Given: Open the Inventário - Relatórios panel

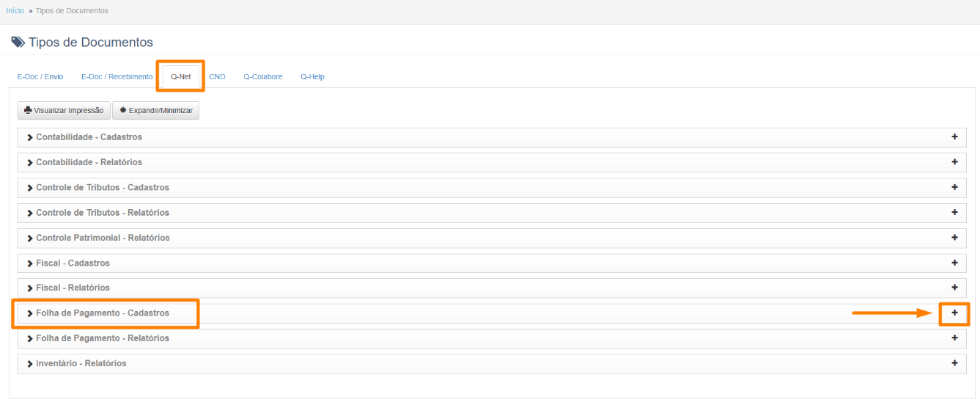Looking at the screenshot, I should coord(81,363).
